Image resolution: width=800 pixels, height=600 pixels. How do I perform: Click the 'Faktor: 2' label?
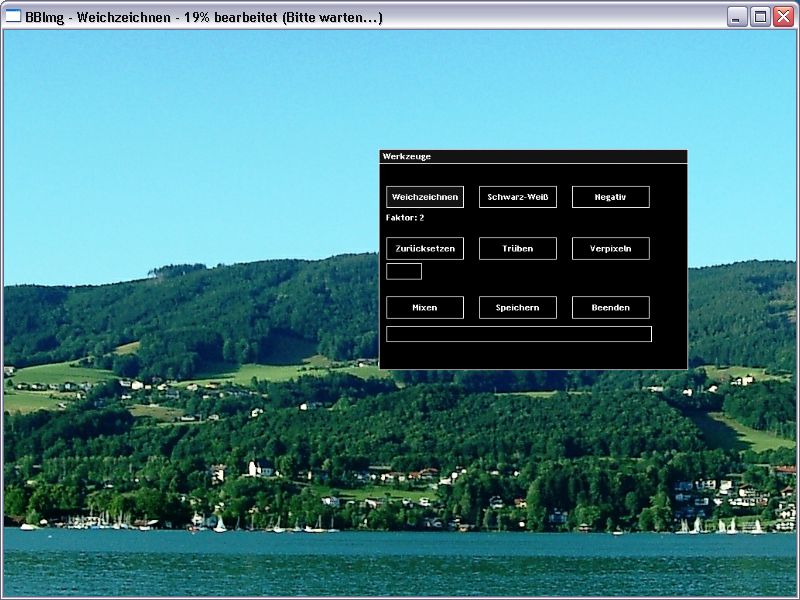tap(405, 218)
